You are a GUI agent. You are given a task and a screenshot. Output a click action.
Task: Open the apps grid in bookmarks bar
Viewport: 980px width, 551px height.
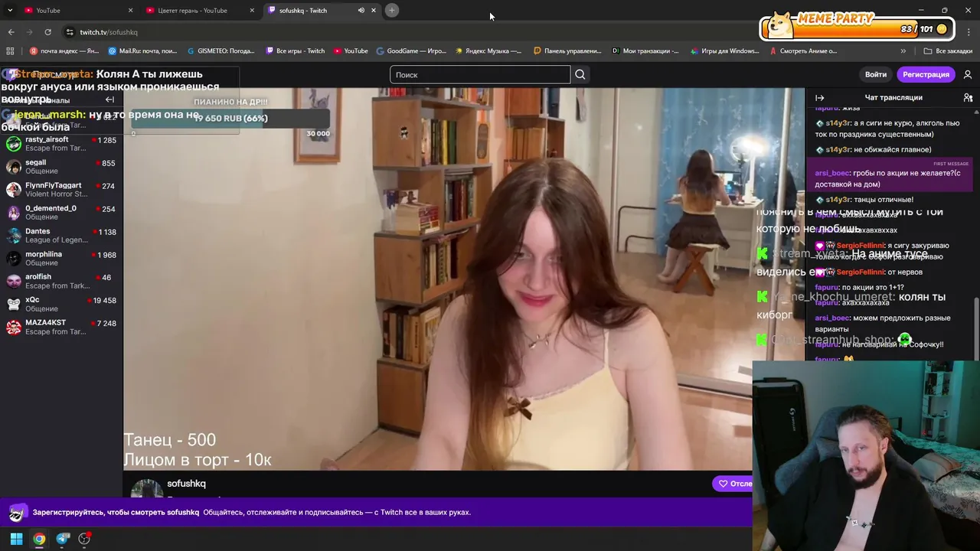pos(10,51)
